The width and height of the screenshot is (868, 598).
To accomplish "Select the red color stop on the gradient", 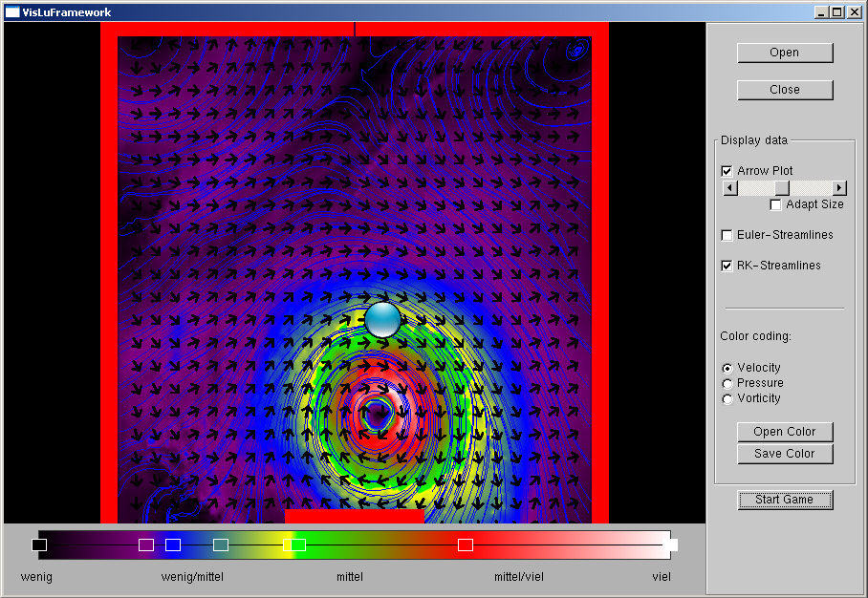I will (466, 545).
